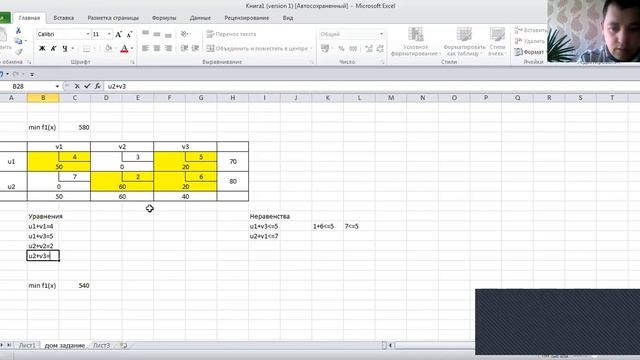The image size is (640, 360).
Task: Click the Copy icon in clipboard group
Action: [18, 41]
